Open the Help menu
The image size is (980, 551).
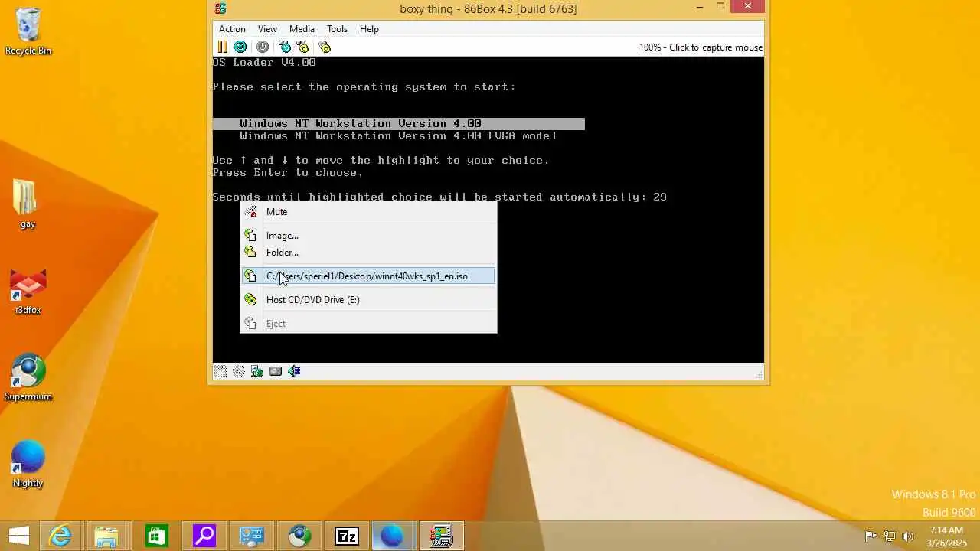tap(369, 28)
